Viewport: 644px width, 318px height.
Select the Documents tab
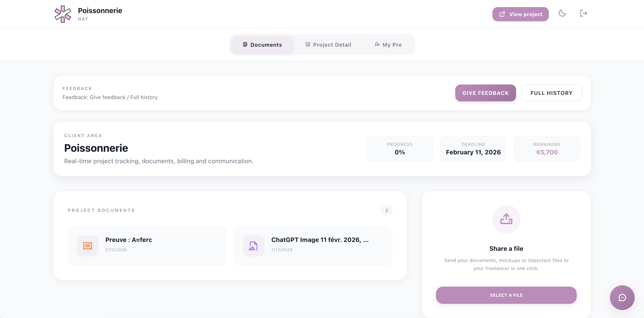pyautogui.click(x=262, y=44)
